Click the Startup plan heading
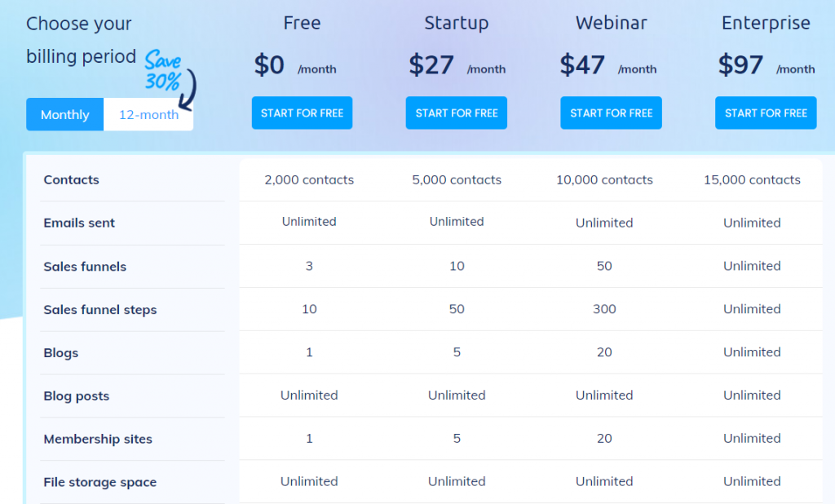The image size is (835, 504). pyautogui.click(x=457, y=24)
